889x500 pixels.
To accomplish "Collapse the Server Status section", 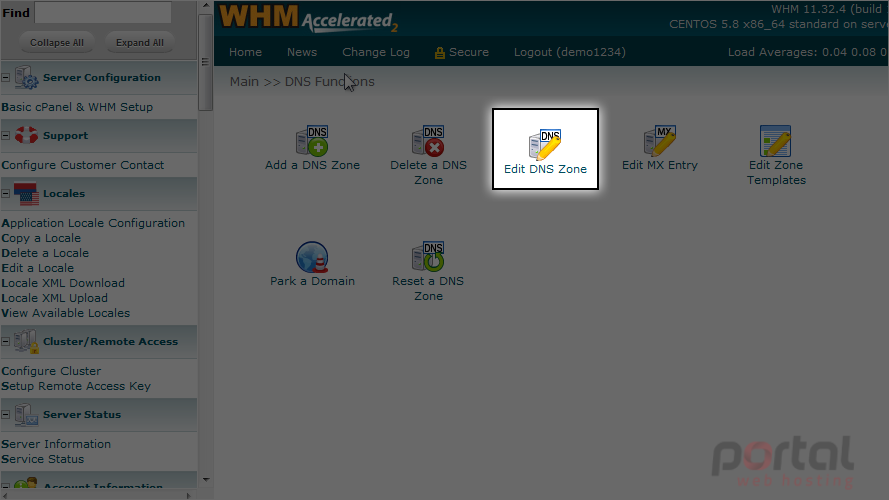I will [x=6, y=414].
